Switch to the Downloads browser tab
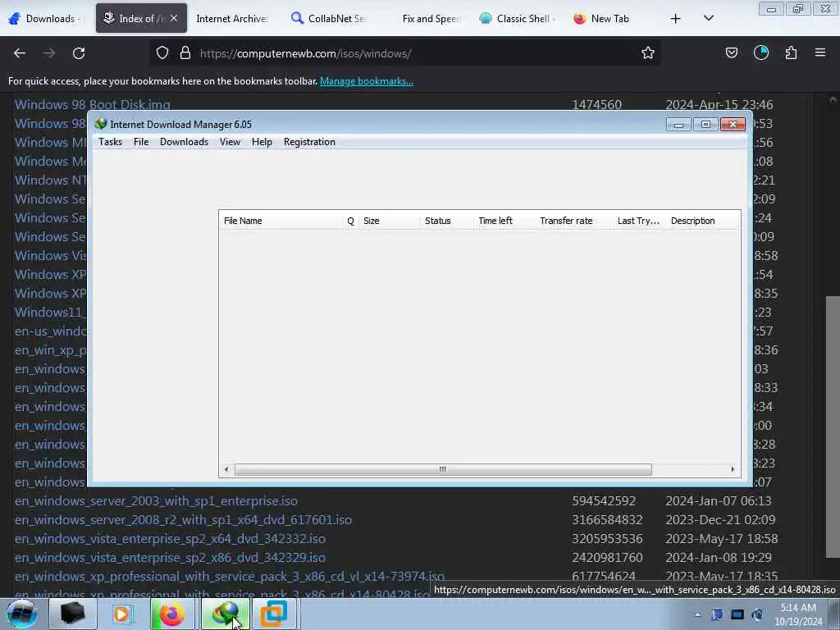 [x=47, y=19]
